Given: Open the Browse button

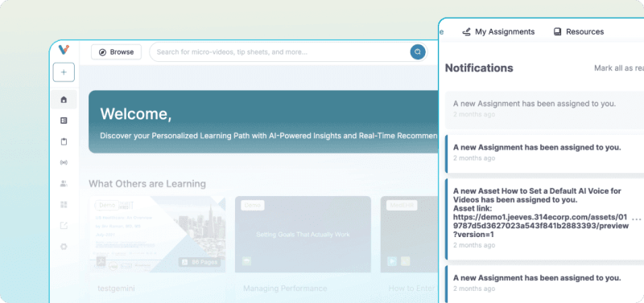Looking at the screenshot, I should click(x=116, y=52).
